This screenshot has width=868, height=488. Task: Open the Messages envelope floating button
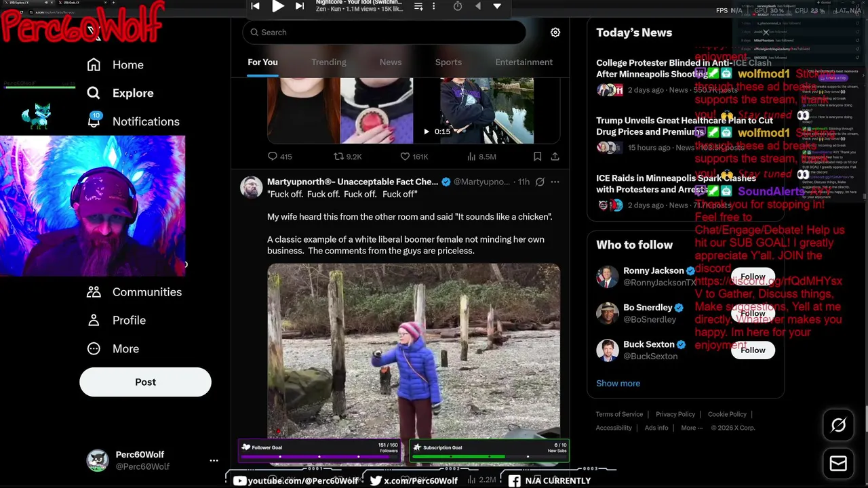(838, 464)
